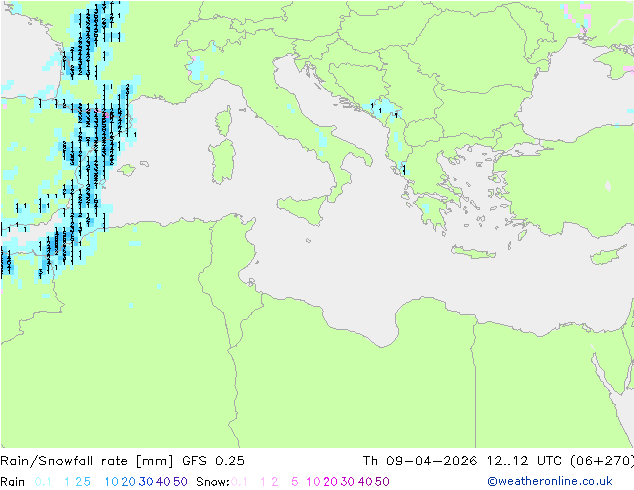Open the weatheronline.co.uk copyright link
This screenshot has height=490, width=634.
(x=550, y=481)
